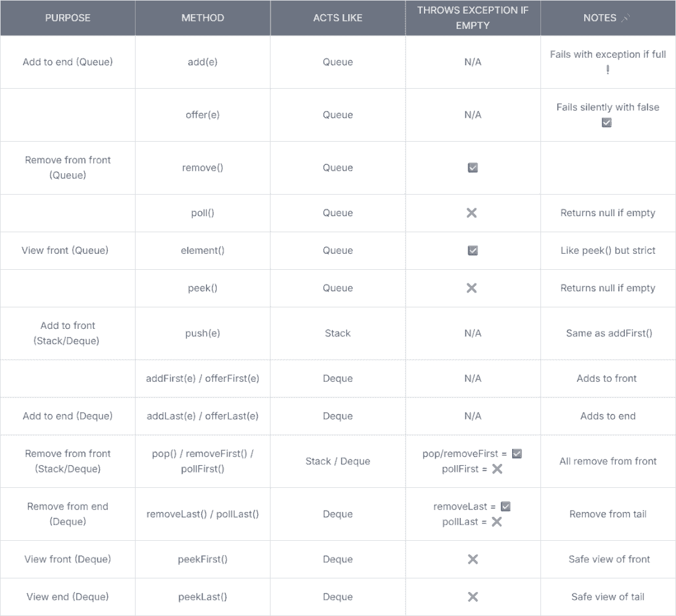Click the X icon in peek() row
Screen dimensions: 676x616
pyautogui.click(x=471, y=288)
